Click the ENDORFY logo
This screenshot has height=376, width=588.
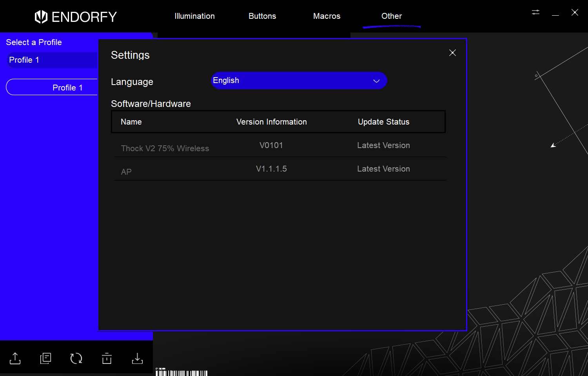[x=76, y=16]
